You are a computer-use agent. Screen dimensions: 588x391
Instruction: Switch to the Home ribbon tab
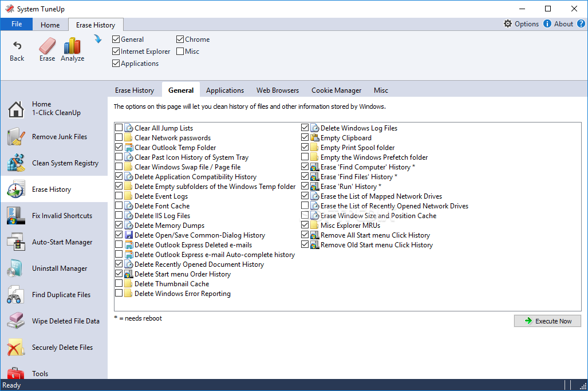[50, 25]
